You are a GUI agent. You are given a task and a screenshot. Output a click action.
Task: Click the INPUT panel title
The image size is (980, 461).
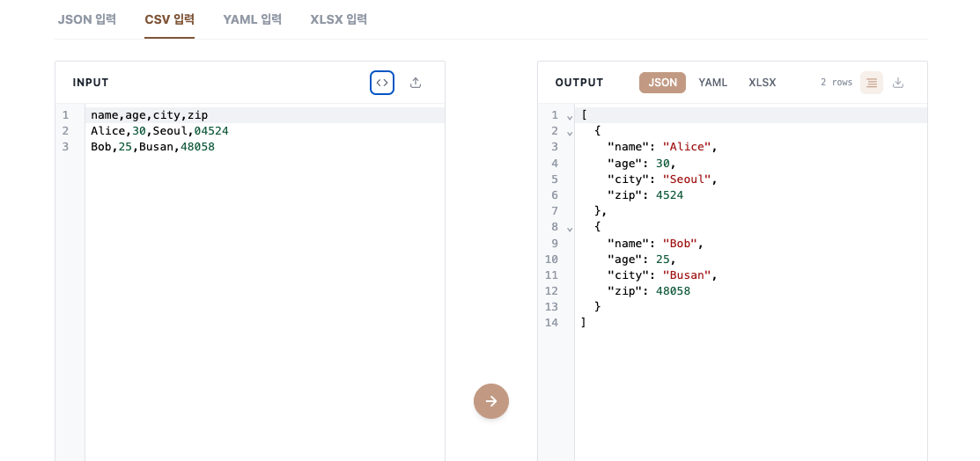click(x=91, y=83)
